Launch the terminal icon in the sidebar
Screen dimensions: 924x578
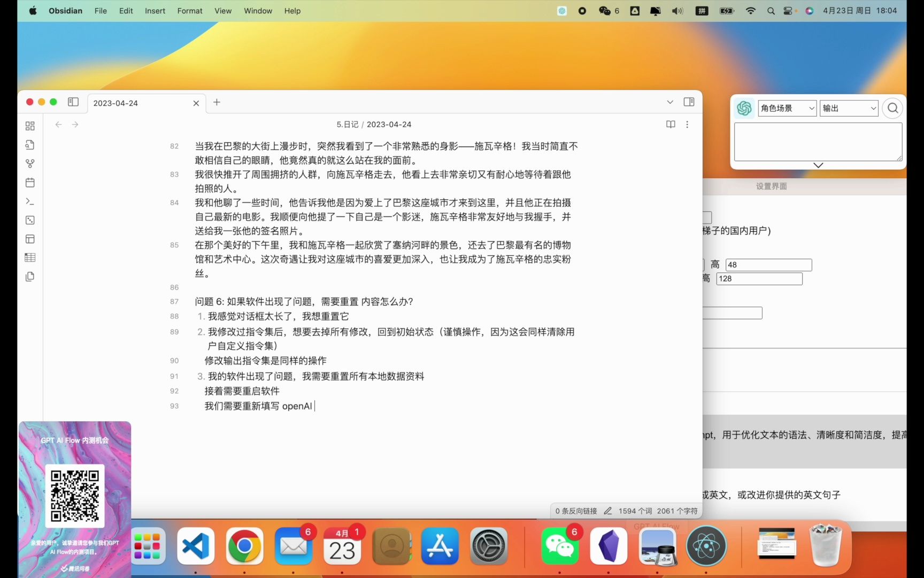click(29, 201)
